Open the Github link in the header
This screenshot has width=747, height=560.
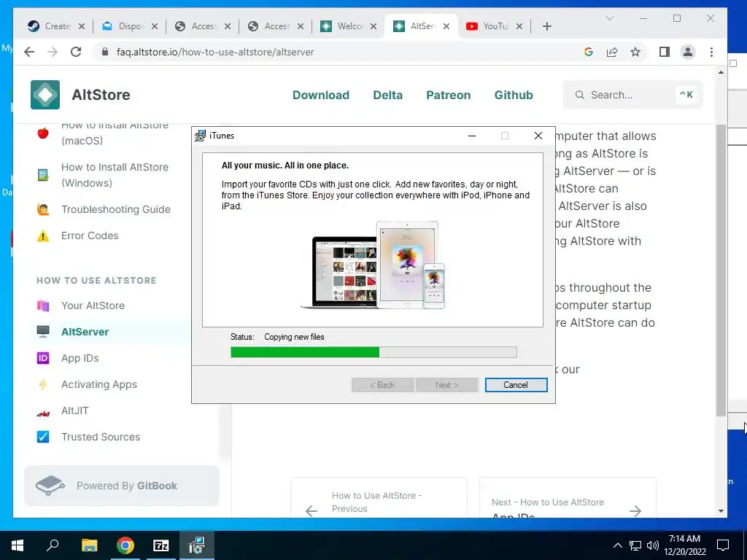coord(514,96)
